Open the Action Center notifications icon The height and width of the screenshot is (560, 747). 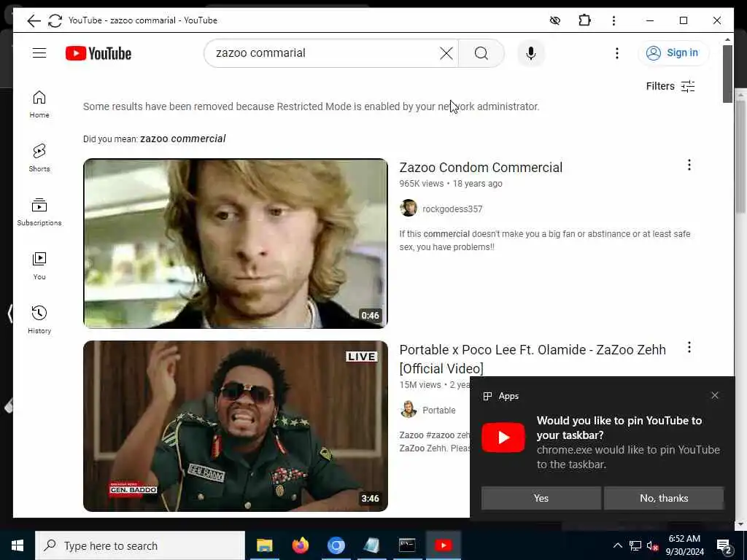click(x=724, y=545)
